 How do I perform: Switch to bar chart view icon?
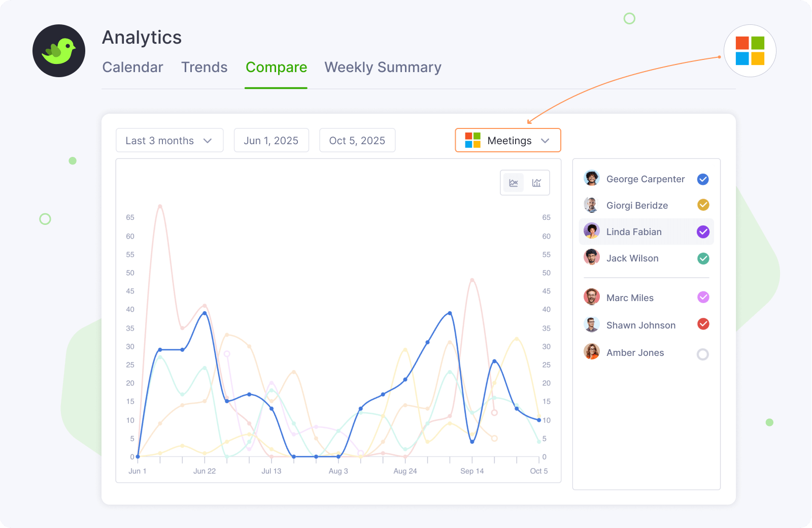[536, 183]
